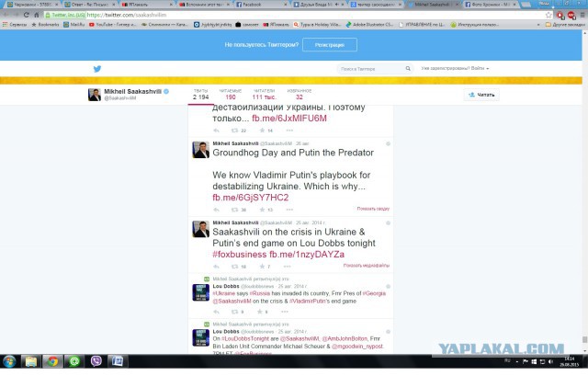588x376 pixels.
Task: Open the Избранное 32 tab
Action: pyautogui.click(x=300, y=94)
